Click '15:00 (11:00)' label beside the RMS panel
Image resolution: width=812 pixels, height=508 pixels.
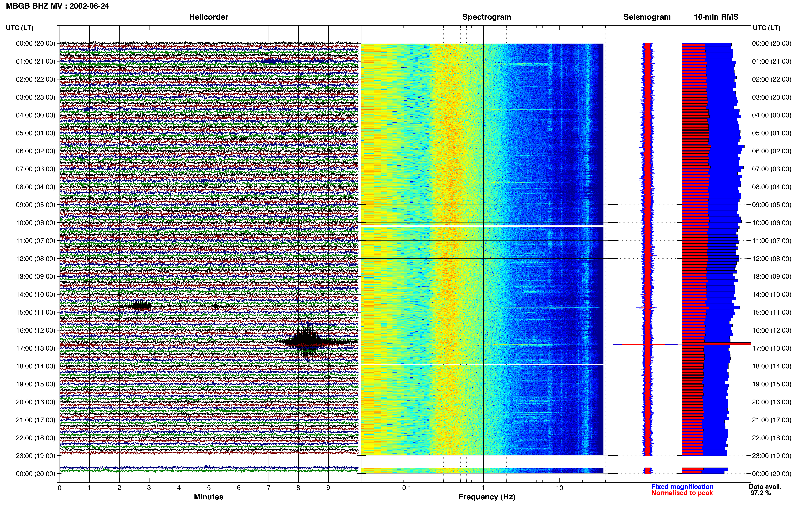pos(772,313)
